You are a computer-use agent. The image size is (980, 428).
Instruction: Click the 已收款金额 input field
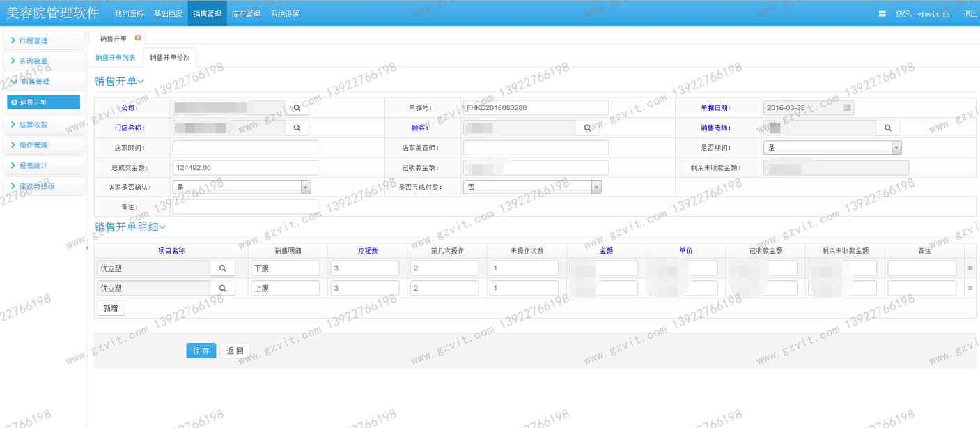tap(536, 168)
